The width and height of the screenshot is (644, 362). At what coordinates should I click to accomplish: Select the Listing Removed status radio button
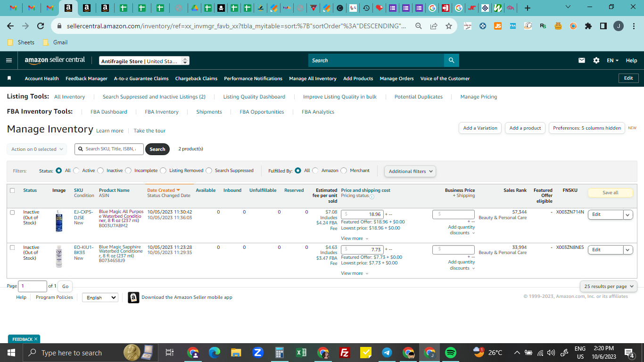[163, 171]
